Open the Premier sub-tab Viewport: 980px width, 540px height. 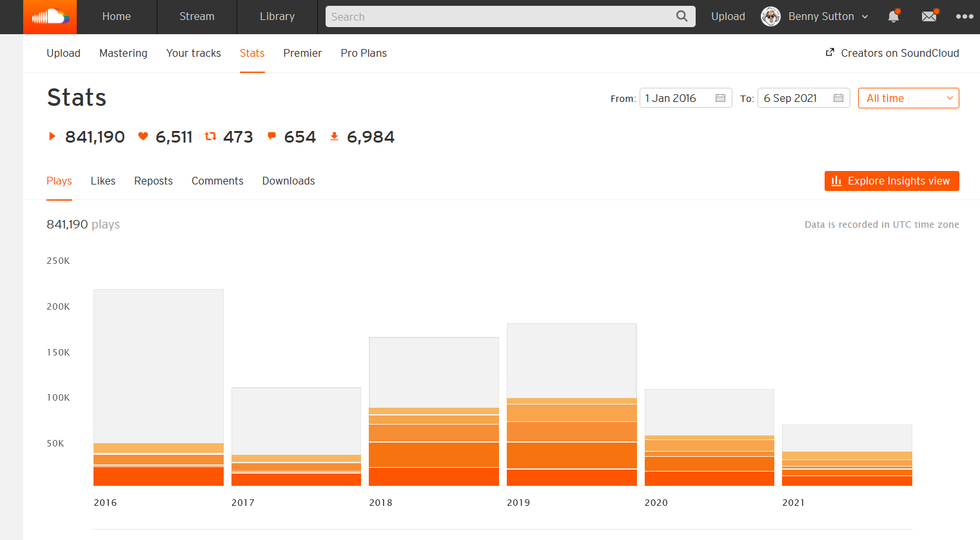[302, 53]
